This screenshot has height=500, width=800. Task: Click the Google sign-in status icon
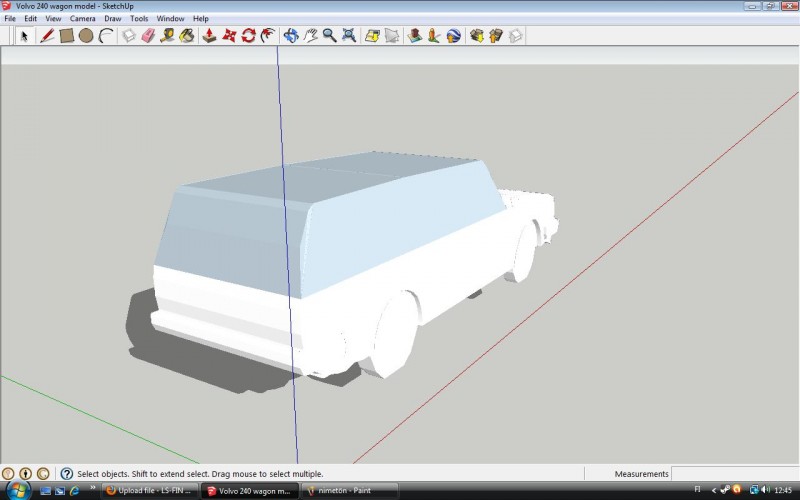(x=43, y=473)
